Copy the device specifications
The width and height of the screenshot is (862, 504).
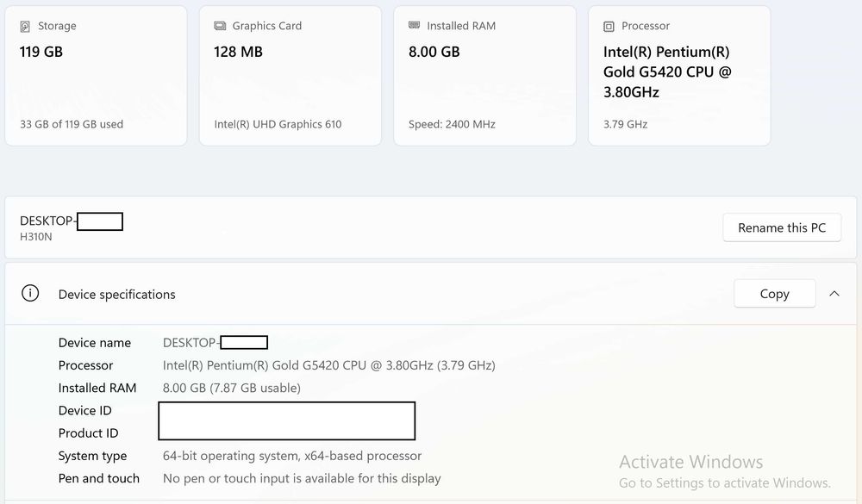tap(774, 294)
